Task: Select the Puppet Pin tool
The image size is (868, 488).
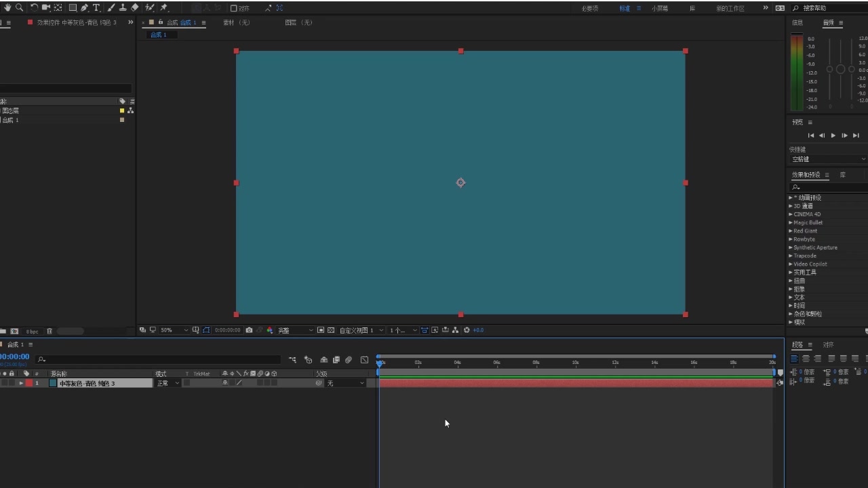Action: pos(163,7)
